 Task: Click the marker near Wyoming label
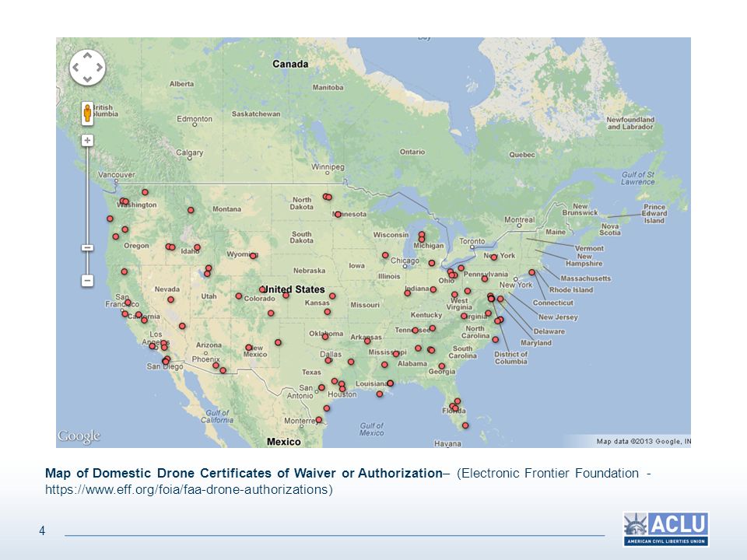click(x=254, y=256)
